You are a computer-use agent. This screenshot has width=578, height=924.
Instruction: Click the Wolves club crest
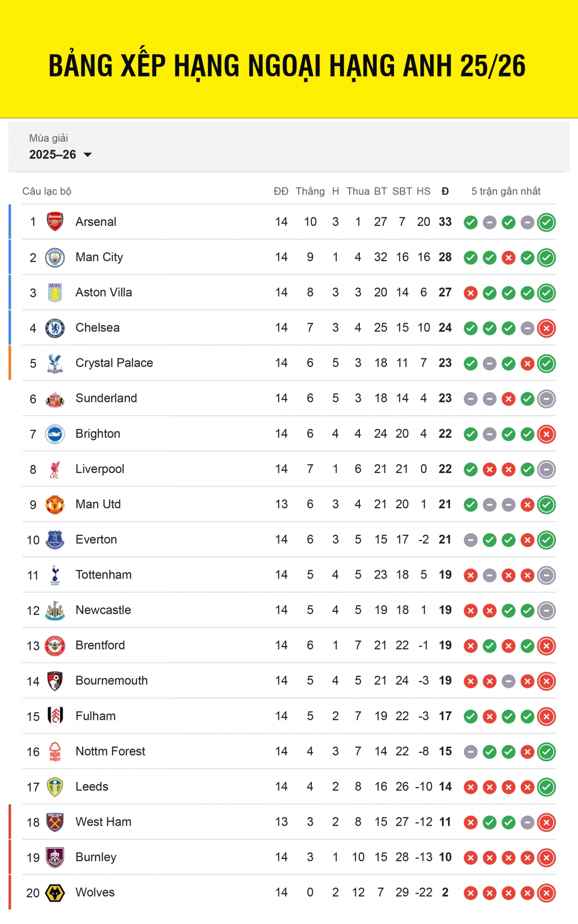point(55,893)
